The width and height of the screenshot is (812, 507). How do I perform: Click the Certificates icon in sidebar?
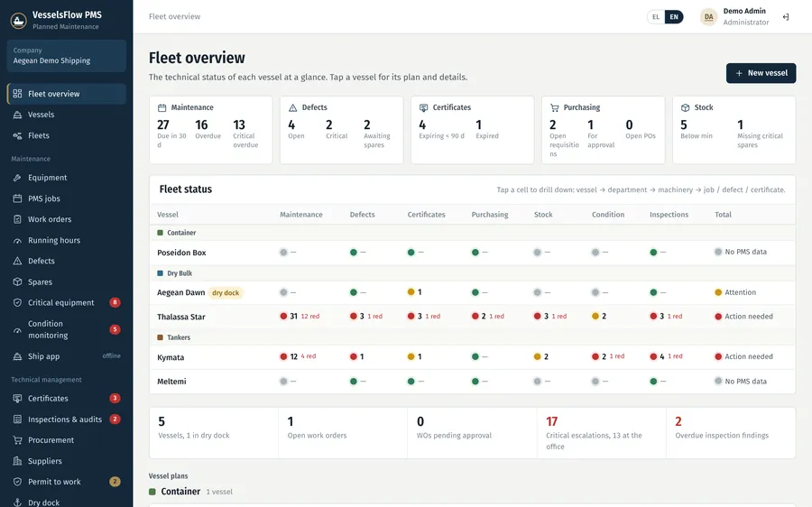coord(18,398)
